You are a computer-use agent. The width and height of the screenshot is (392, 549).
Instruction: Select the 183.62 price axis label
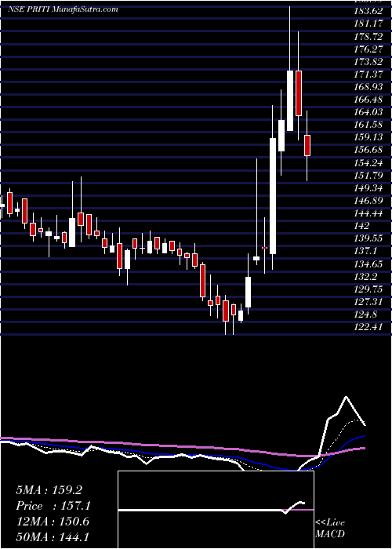[368, 11]
